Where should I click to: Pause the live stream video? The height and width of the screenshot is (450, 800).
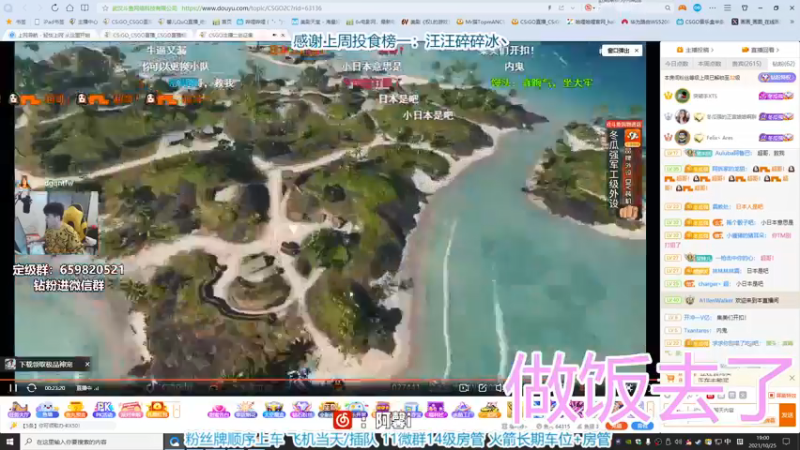tap(13, 388)
